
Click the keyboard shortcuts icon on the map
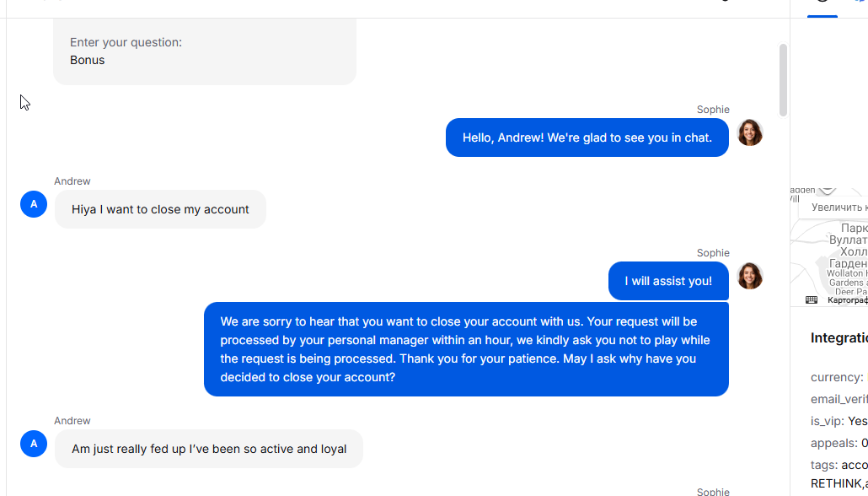[x=812, y=299]
